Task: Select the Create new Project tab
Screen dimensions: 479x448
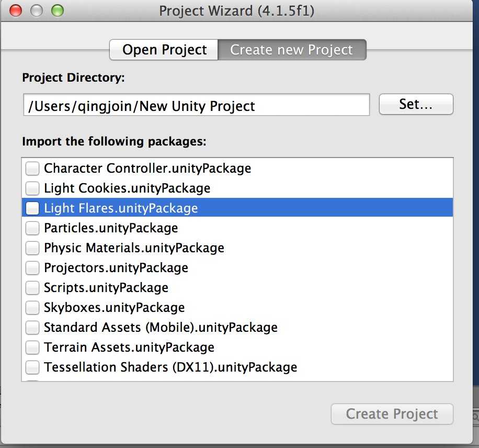Action: point(292,50)
